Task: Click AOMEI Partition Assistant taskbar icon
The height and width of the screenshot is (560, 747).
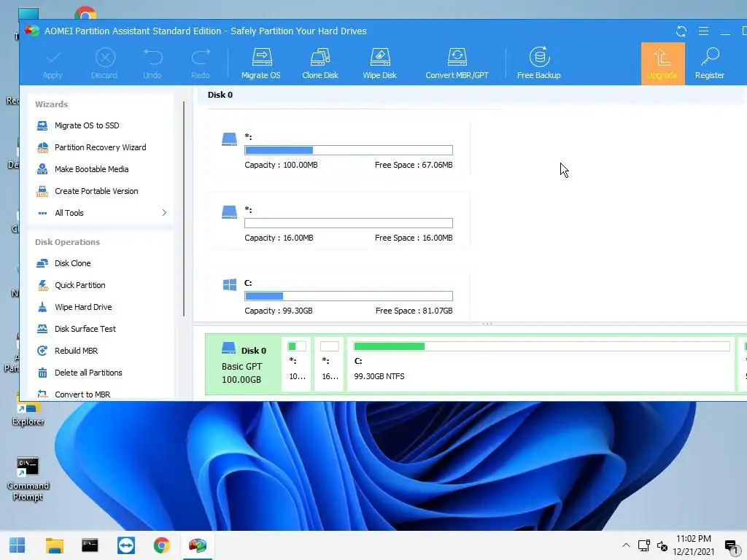Action: tap(198, 545)
